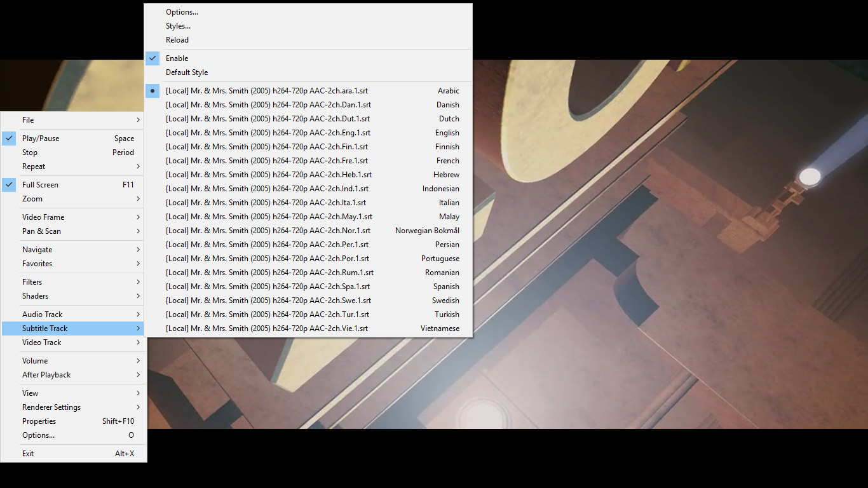Select the Hebrew subtitle track

(308, 175)
